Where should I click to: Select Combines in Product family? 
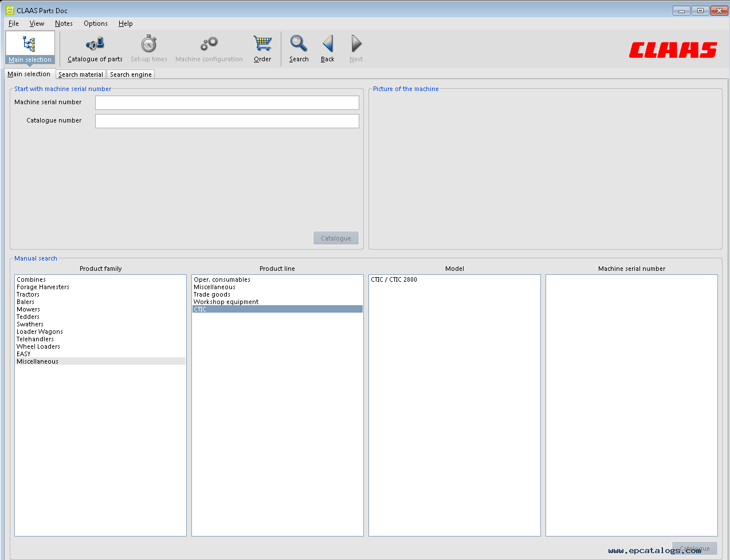coord(100,279)
